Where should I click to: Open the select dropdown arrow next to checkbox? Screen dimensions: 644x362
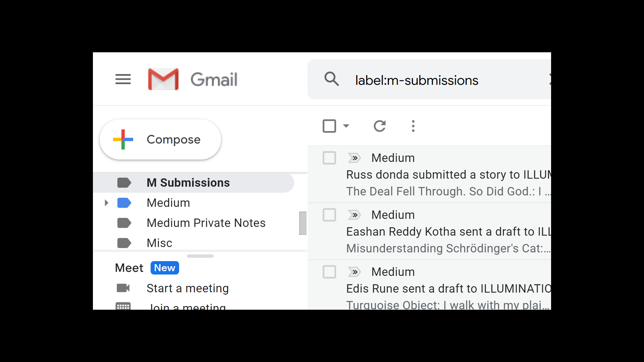click(346, 126)
